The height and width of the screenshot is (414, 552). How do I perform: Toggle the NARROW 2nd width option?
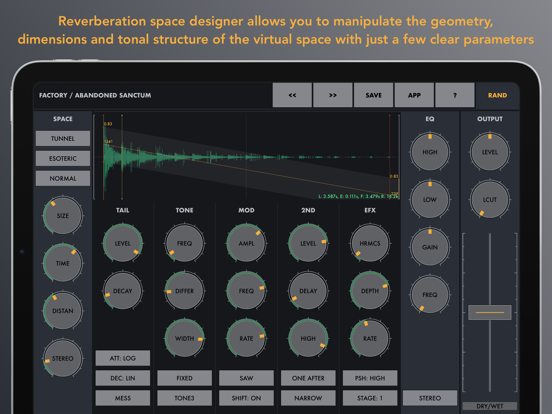coord(308,398)
